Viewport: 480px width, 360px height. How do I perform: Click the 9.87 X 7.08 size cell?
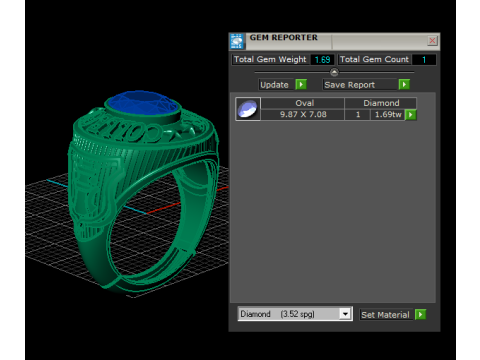coord(303,114)
